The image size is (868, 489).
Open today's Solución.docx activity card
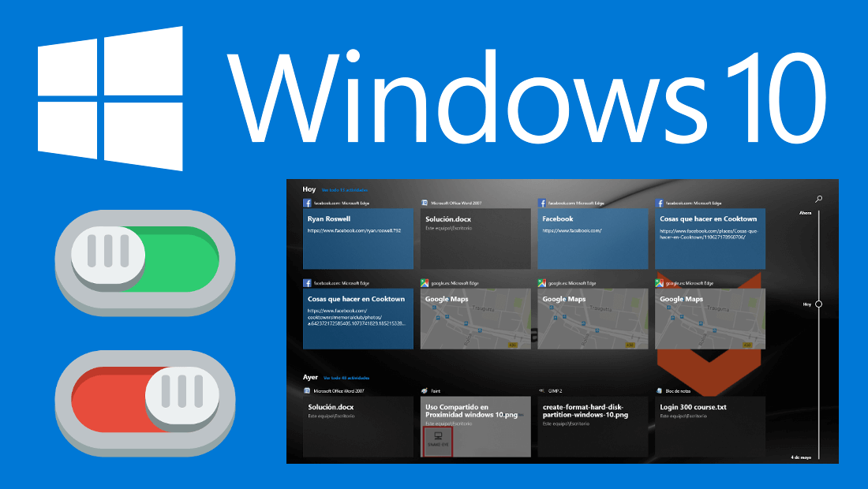coord(476,238)
